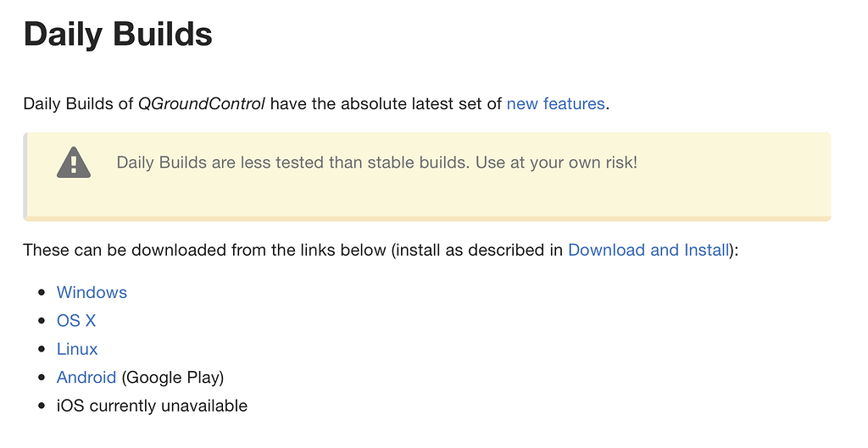The height and width of the screenshot is (448, 868).
Task: Open the "new features" link
Action: pos(555,104)
